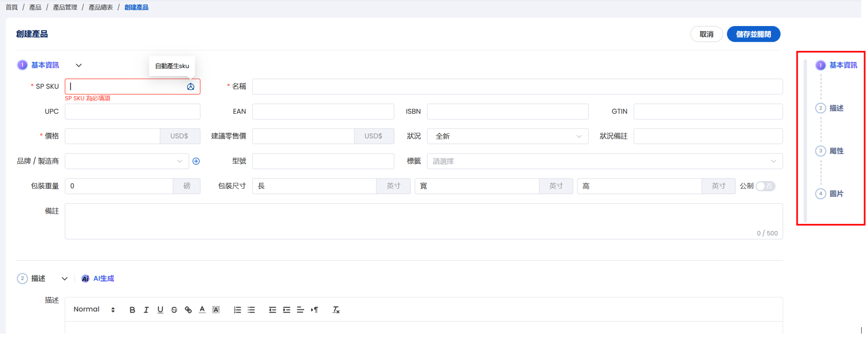
Task: Insert an ordered numbered list
Action: pos(237,310)
